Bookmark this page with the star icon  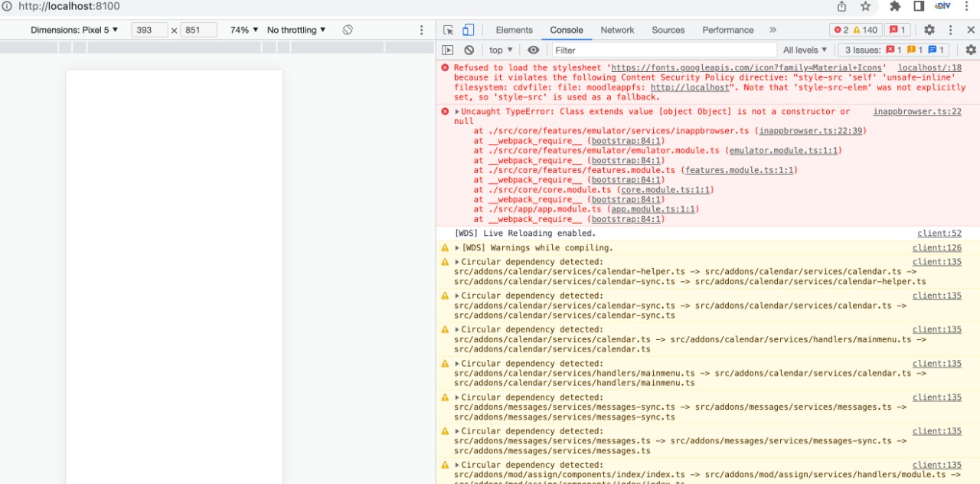866,6
